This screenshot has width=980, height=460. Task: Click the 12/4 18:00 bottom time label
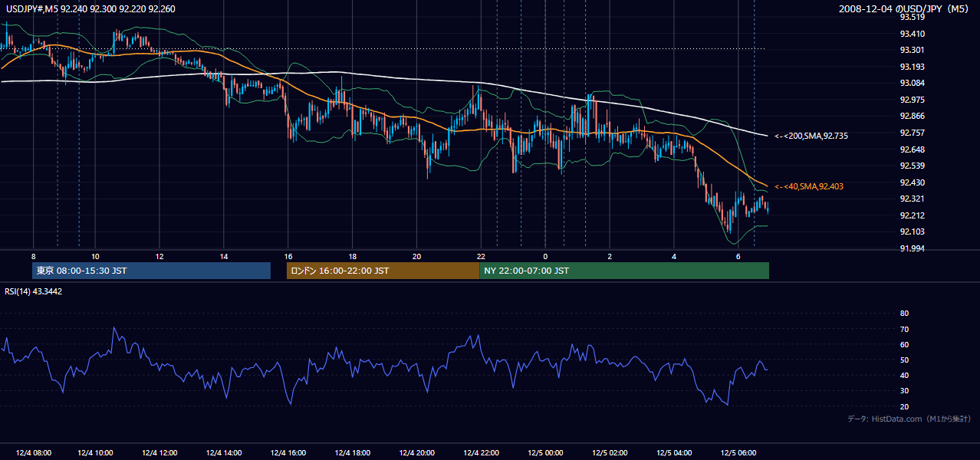coord(354,453)
